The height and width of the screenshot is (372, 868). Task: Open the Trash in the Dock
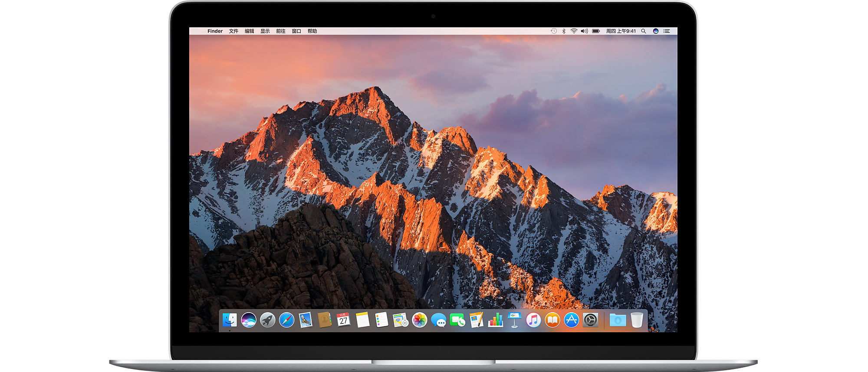(x=637, y=320)
